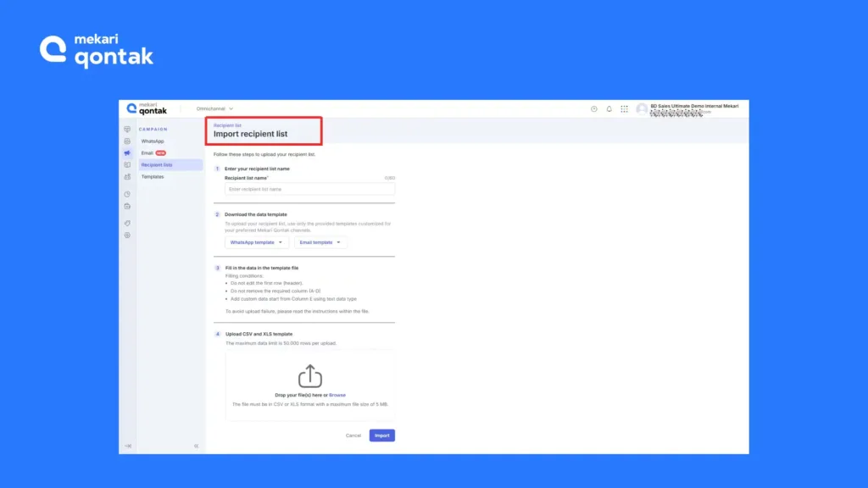Click the notification bell icon
Viewport: 868px width, 488px height.
click(x=609, y=108)
